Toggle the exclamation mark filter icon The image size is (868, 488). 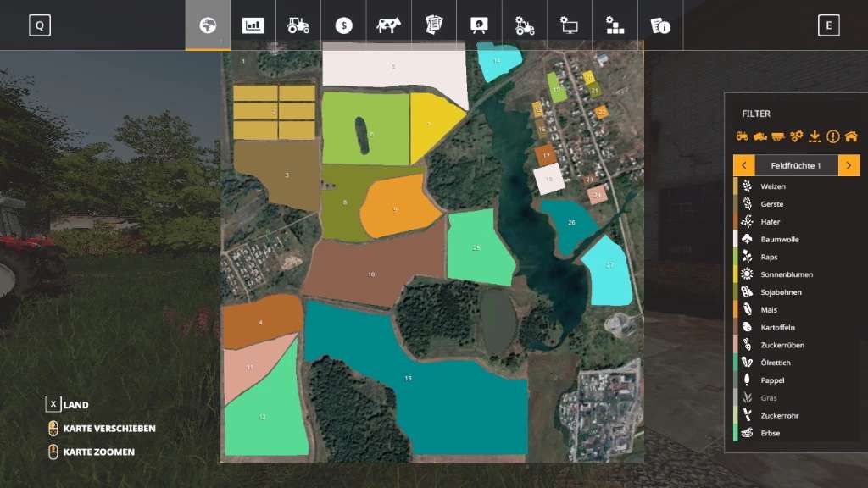tap(832, 136)
